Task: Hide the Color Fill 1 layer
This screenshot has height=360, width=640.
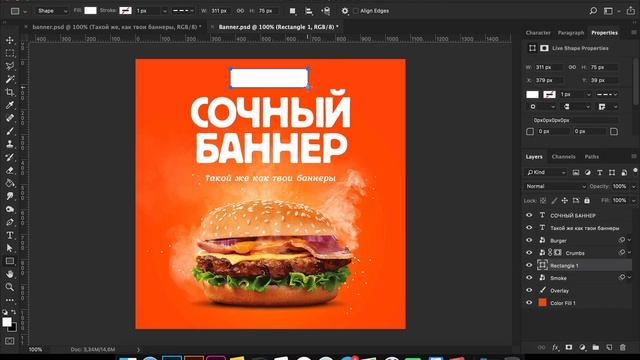Action: (x=529, y=303)
